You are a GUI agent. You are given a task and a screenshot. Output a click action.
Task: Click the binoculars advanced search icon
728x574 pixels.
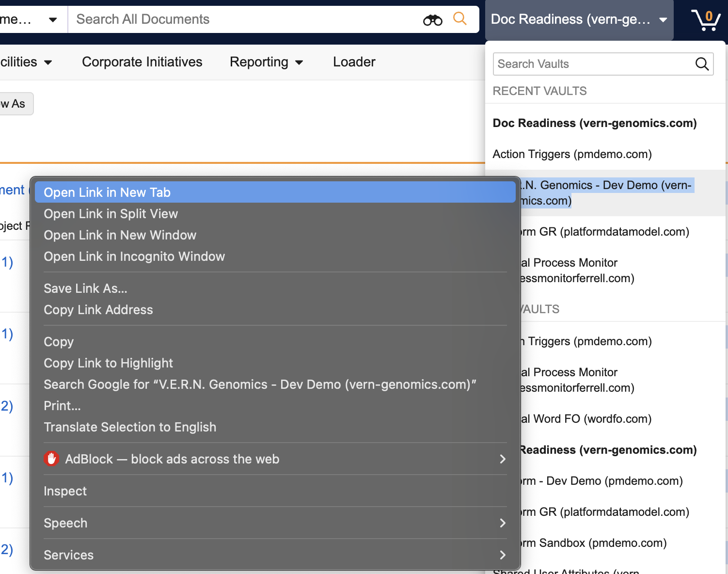(432, 20)
